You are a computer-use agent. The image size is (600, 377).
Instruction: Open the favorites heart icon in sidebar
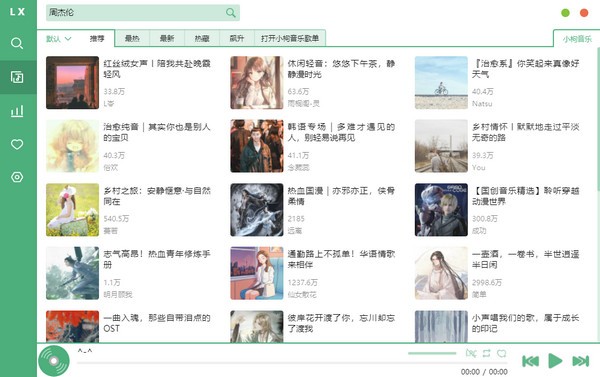(x=17, y=144)
